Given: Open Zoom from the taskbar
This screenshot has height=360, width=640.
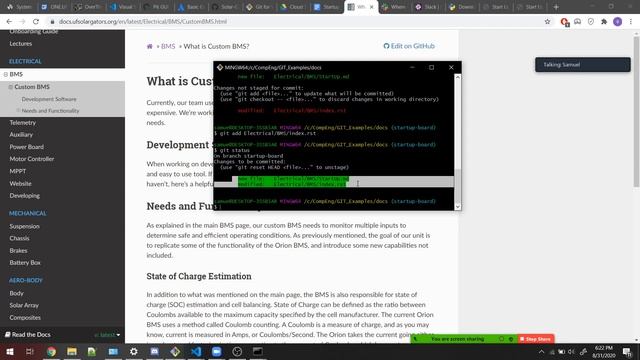Looking at the screenshot, I should [x=217, y=351].
